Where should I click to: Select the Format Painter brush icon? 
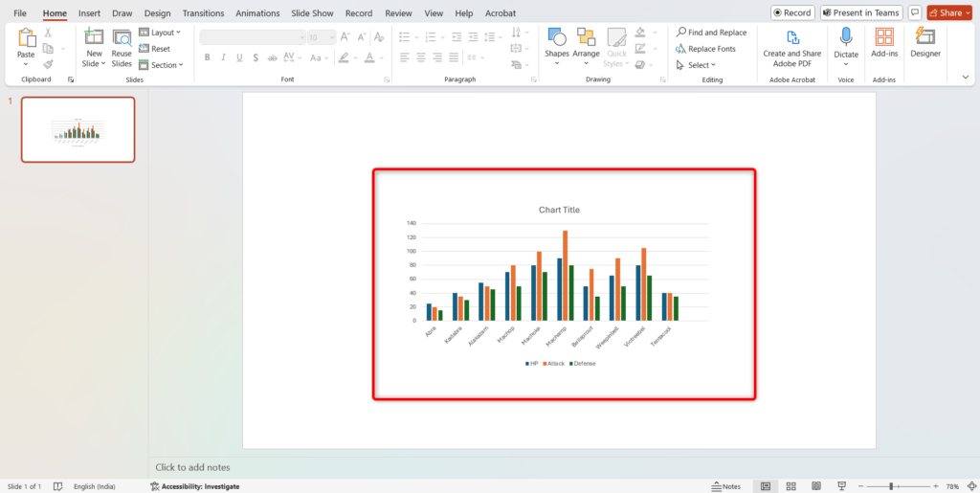[48, 64]
